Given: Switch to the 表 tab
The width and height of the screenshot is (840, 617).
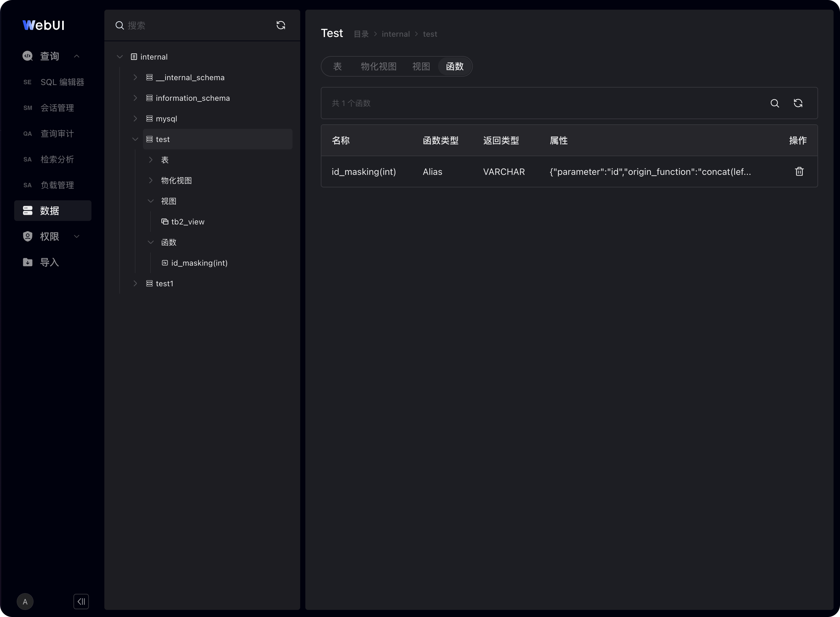Looking at the screenshot, I should (337, 66).
